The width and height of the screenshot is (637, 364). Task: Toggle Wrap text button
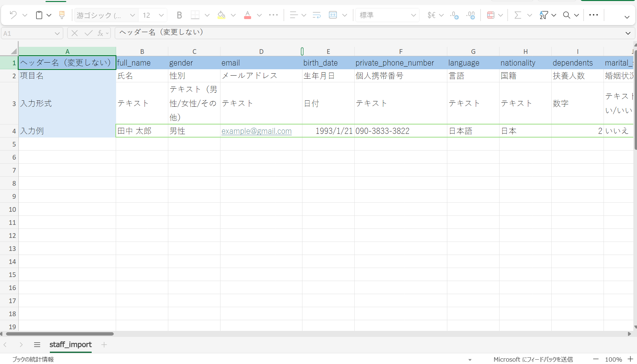point(316,15)
